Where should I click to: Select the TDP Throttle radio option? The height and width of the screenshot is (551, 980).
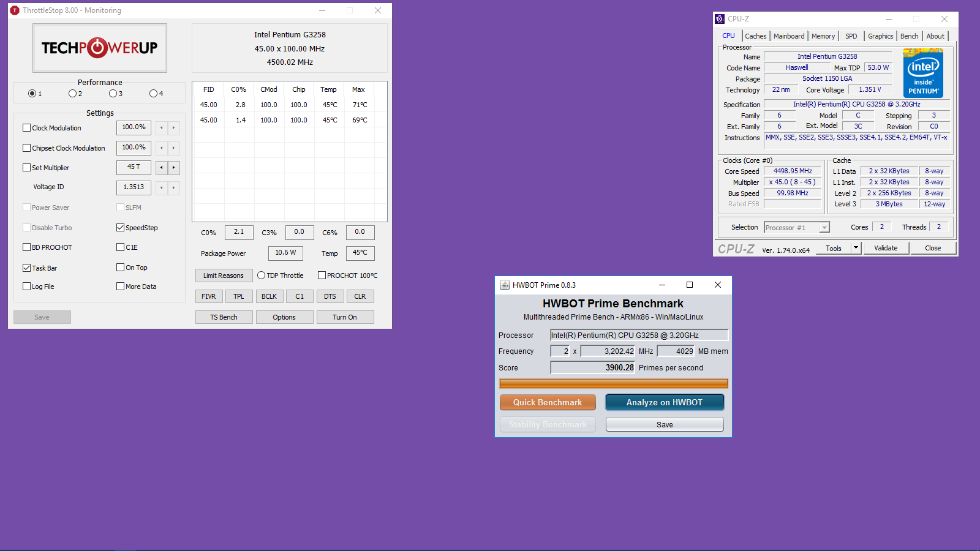coord(262,275)
